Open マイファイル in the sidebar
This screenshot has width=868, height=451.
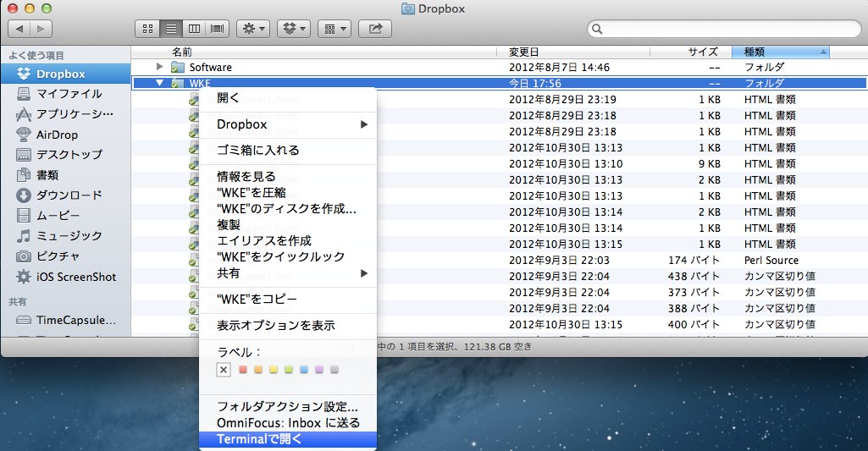66,94
